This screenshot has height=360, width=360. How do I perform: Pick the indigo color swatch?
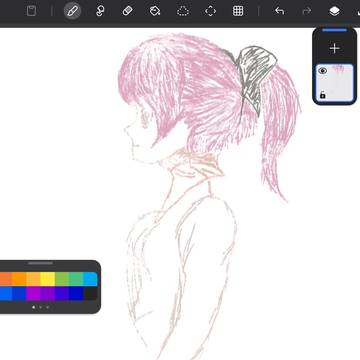(62, 293)
